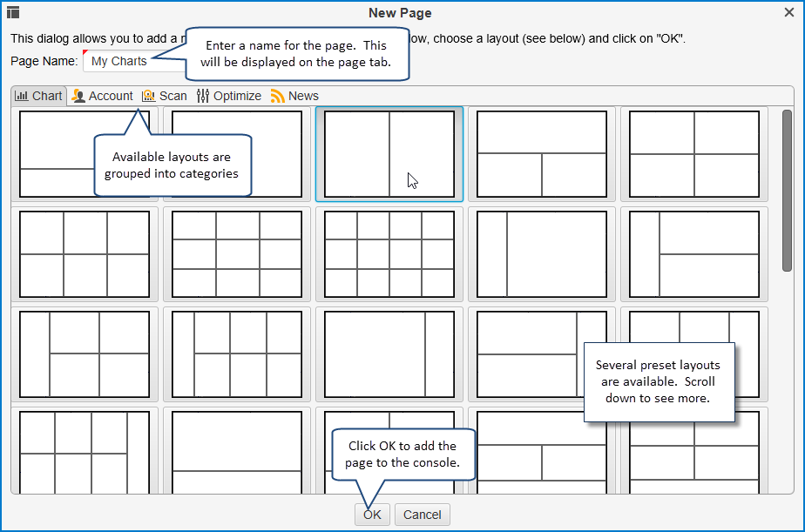Switch to the Account tab
805x532 pixels.
pos(103,96)
